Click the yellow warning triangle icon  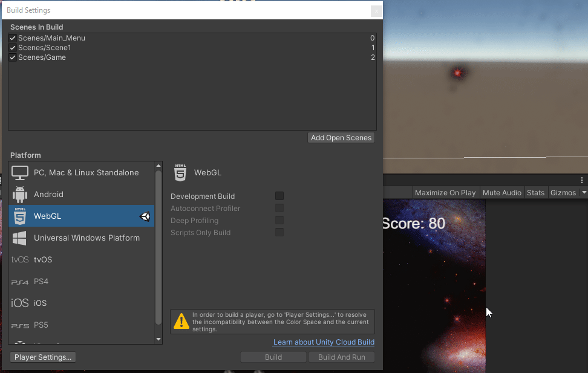click(181, 321)
